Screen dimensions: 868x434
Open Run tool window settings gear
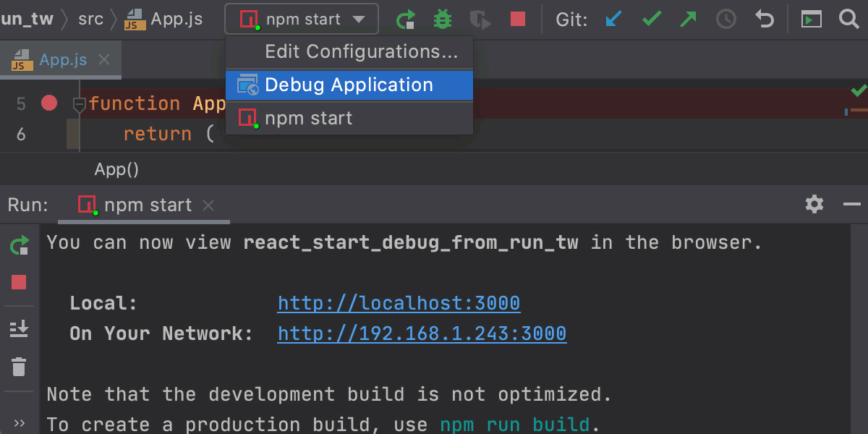click(x=814, y=205)
